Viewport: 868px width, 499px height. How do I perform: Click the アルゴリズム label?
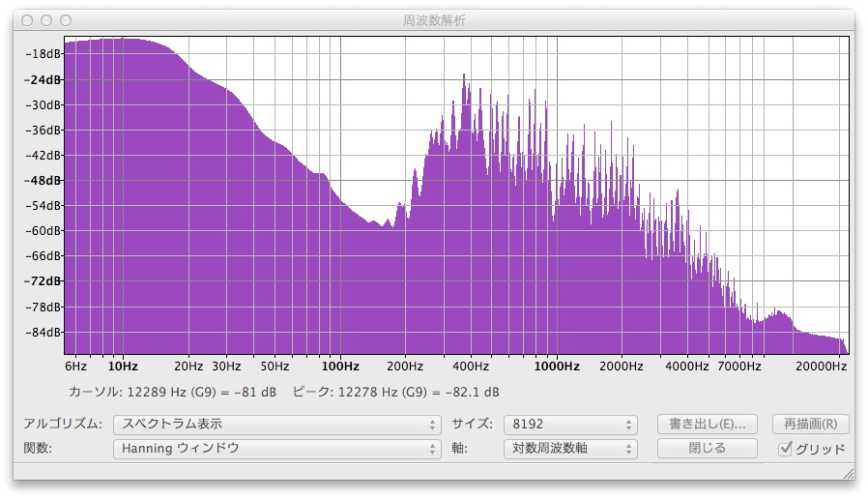63,425
